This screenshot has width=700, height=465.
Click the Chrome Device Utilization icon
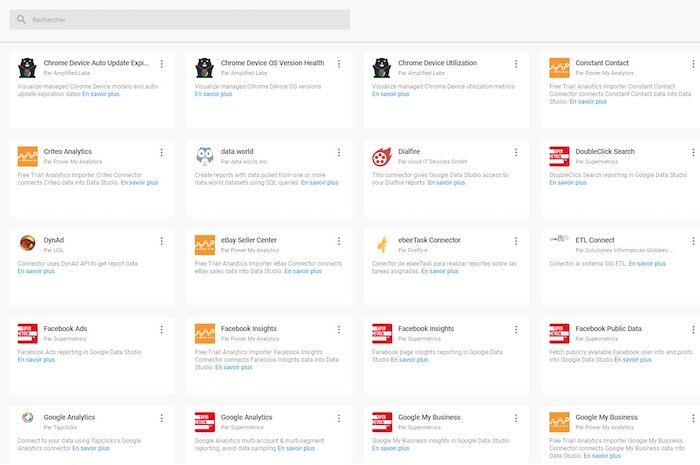point(382,67)
